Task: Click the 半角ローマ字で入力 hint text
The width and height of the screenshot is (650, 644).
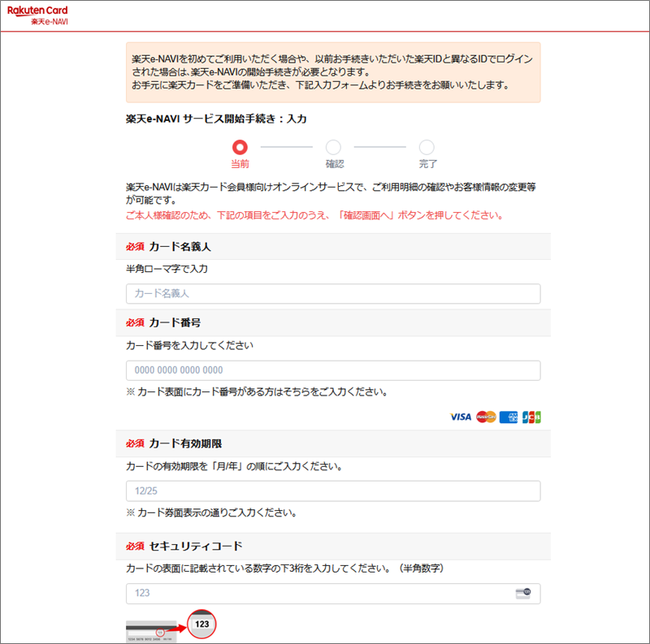Action: pyautogui.click(x=167, y=269)
